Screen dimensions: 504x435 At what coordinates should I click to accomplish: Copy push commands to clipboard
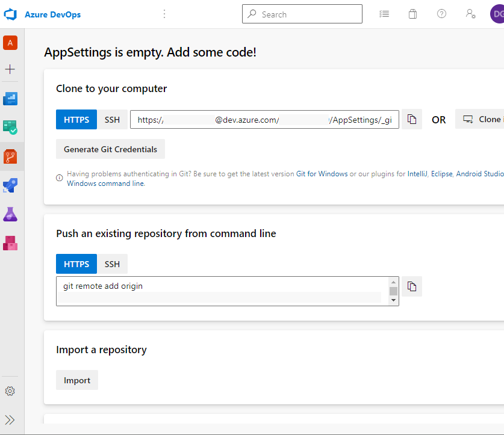412,286
